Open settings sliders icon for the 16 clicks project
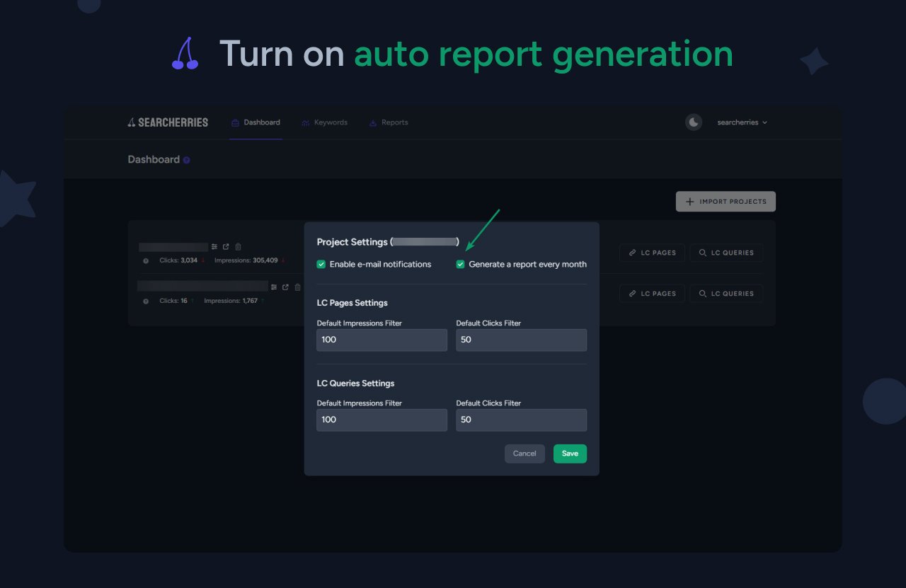 pyautogui.click(x=274, y=287)
